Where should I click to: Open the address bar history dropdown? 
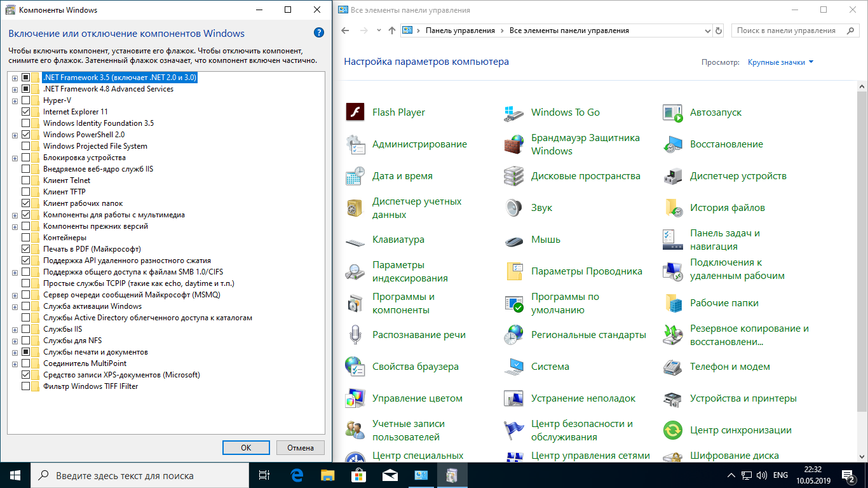coord(709,30)
